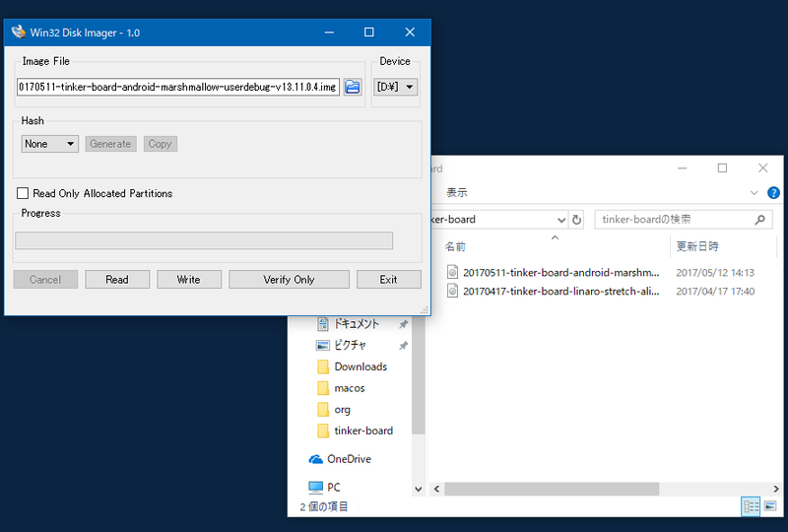Open ピクチャ in the navigation pane
Viewport: 788px width, 532px height.
[x=351, y=345]
